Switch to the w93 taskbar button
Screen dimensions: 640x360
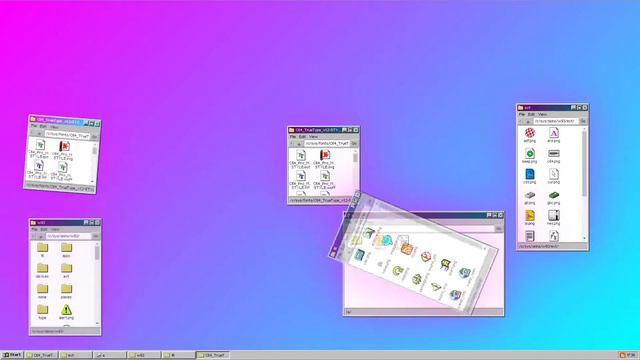tap(144, 355)
